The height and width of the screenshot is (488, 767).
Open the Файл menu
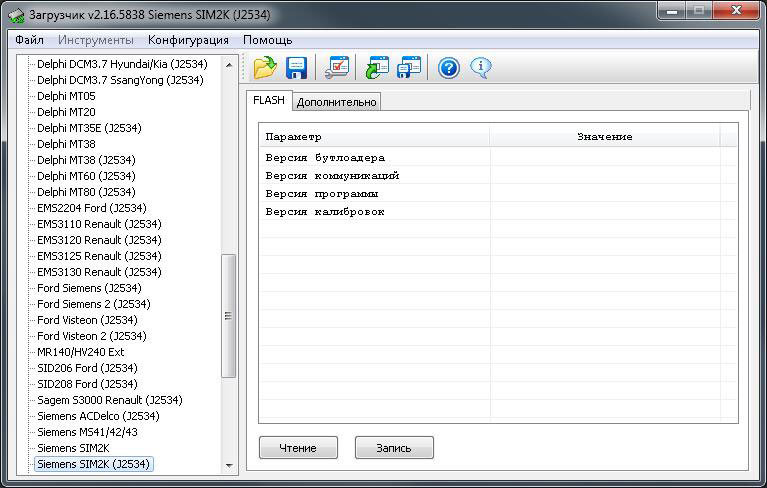(30, 40)
